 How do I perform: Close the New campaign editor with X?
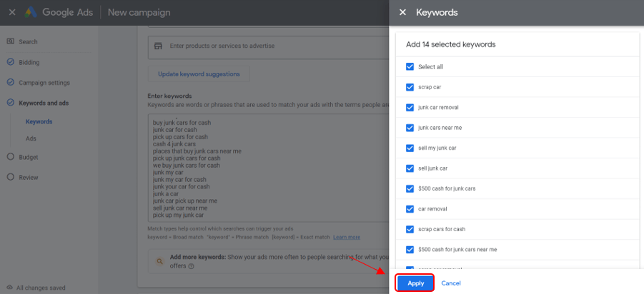(12, 12)
